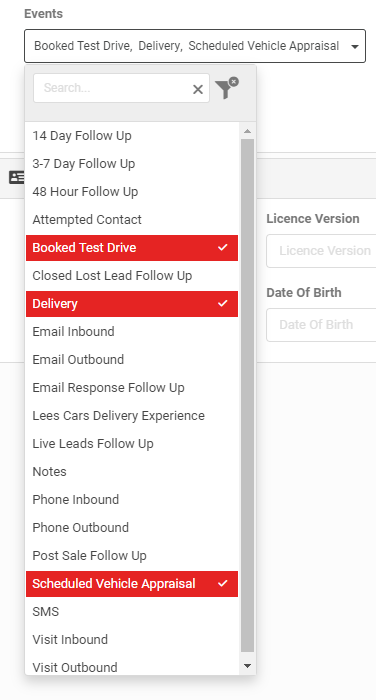
Task: Click the dropdown list scrollbar thumb
Action: [x=247, y=396]
